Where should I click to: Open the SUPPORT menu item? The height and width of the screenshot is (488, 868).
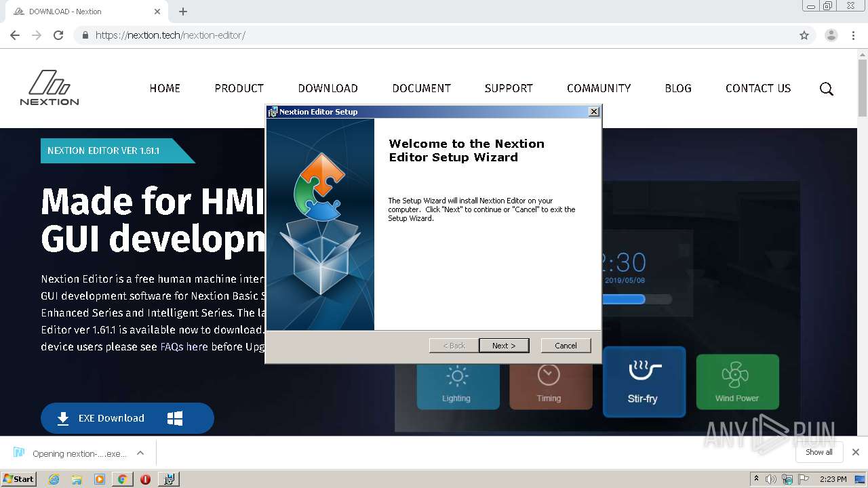(x=509, y=88)
